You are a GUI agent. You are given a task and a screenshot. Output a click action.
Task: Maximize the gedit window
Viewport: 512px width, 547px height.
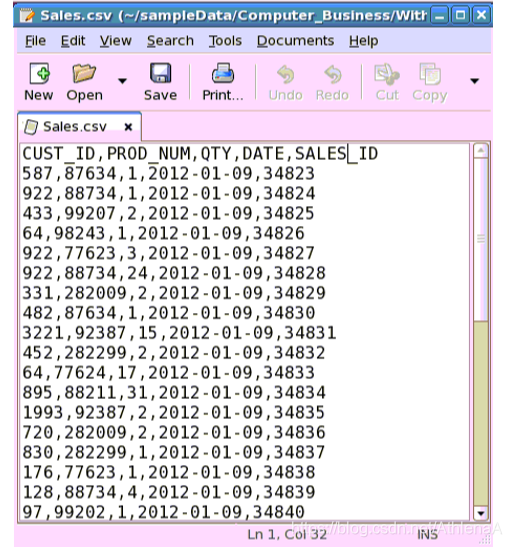[460, 15]
